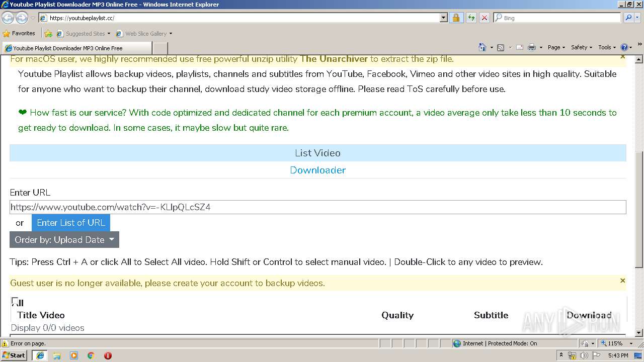Print the page with the printer icon
Viewport: 644px width, 362px height.
coord(532,47)
